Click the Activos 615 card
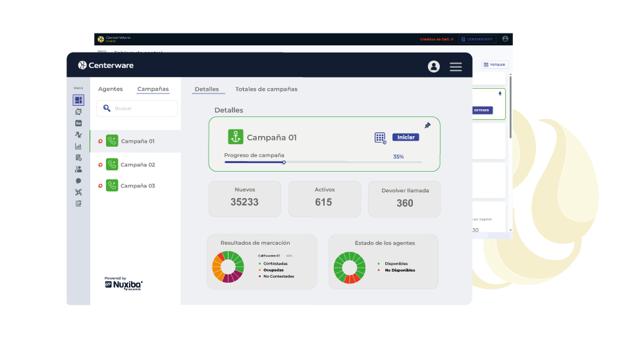The height and width of the screenshot is (346, 644). [x=325, y=199]
